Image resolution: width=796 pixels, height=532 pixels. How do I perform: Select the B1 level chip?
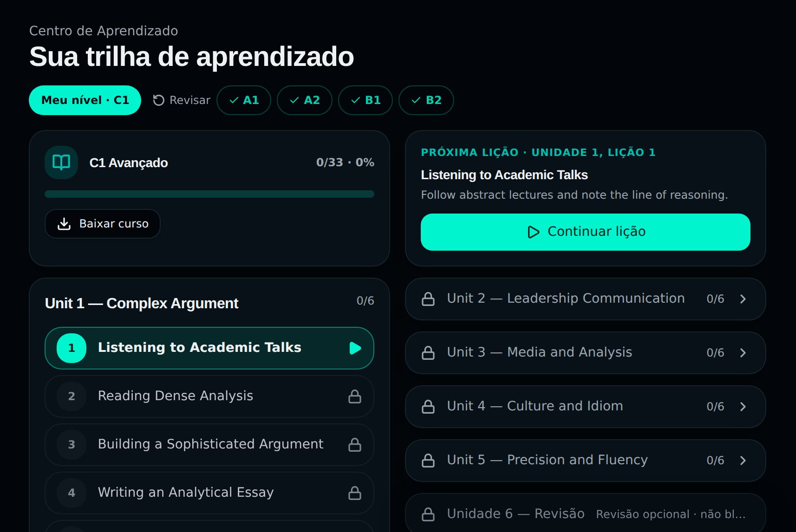[365, 100]
